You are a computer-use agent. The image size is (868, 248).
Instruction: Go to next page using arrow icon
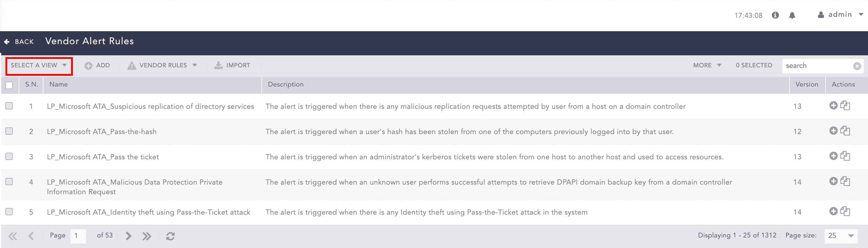[128, 236]
